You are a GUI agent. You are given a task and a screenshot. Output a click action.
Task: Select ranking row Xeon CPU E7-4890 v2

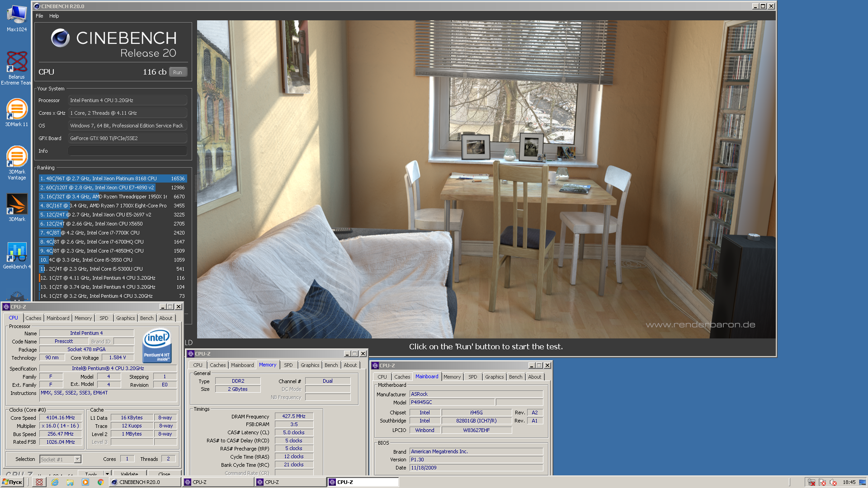(113, 188)
